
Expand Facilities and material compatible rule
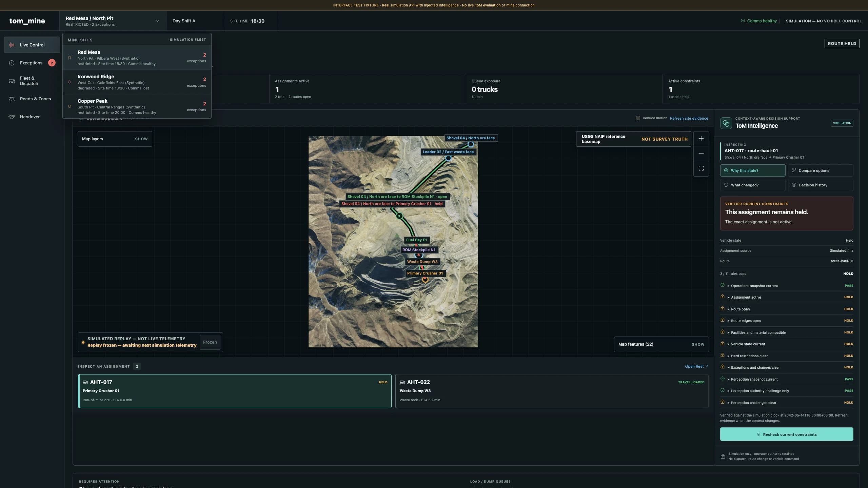(787, 332)
